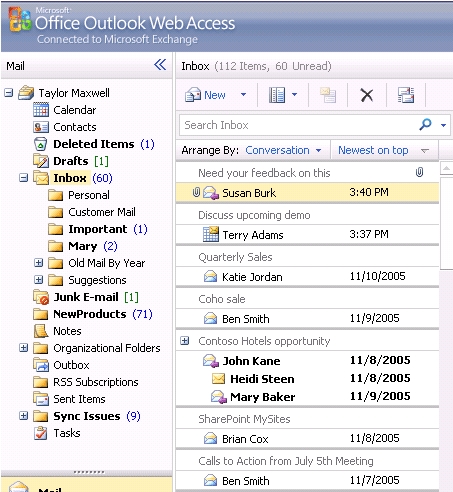Open the Brian Cox SharePoint MySites message
Screen dimensions: 453x492
(x=307, y=438)
